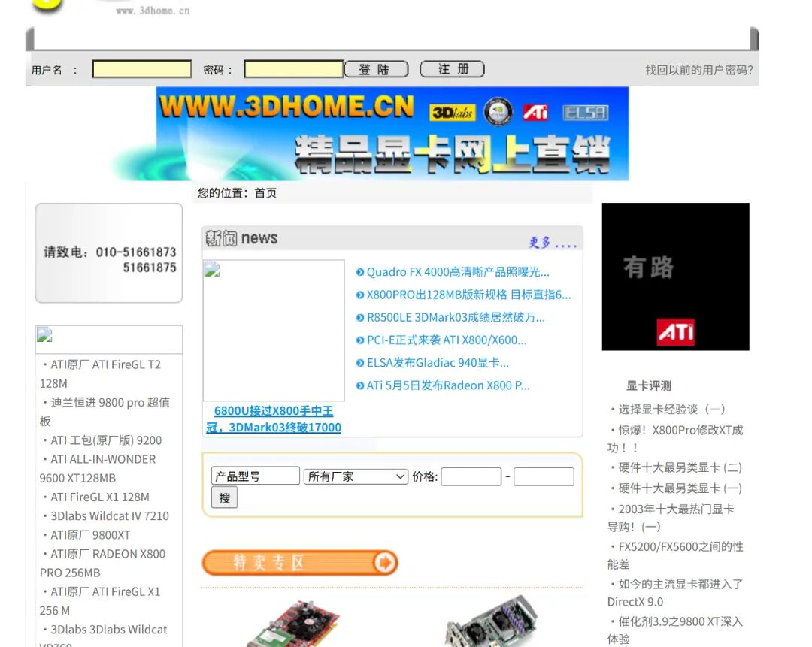
Task: Click the maximum price input field
Action: pos(544,476)
